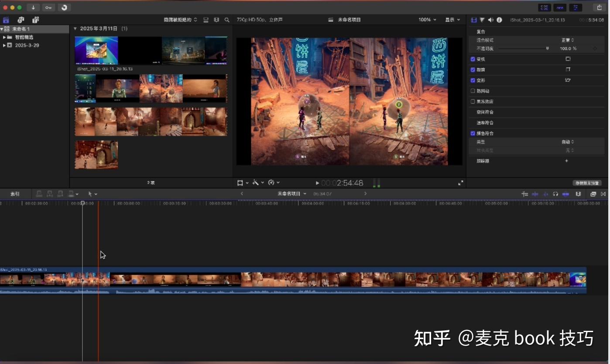The image size is (610, 364).
Task: Open the Info inspector icon
Action: pyautogui.click(x=499, y=20)
